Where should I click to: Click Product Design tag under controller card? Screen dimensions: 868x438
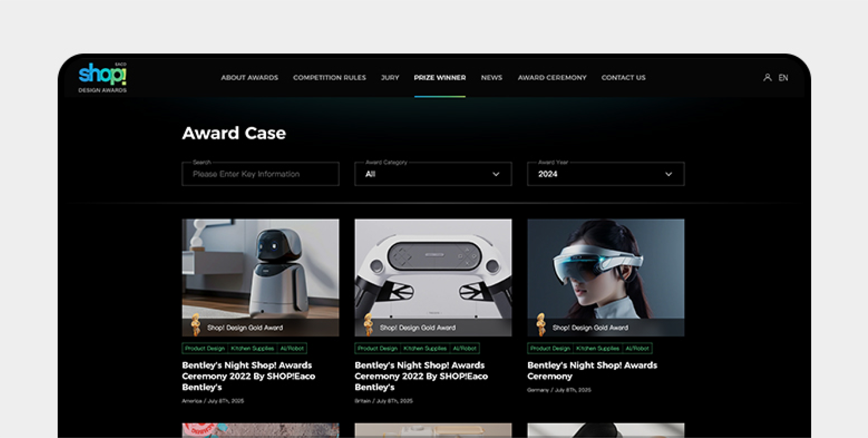[377, 348]
